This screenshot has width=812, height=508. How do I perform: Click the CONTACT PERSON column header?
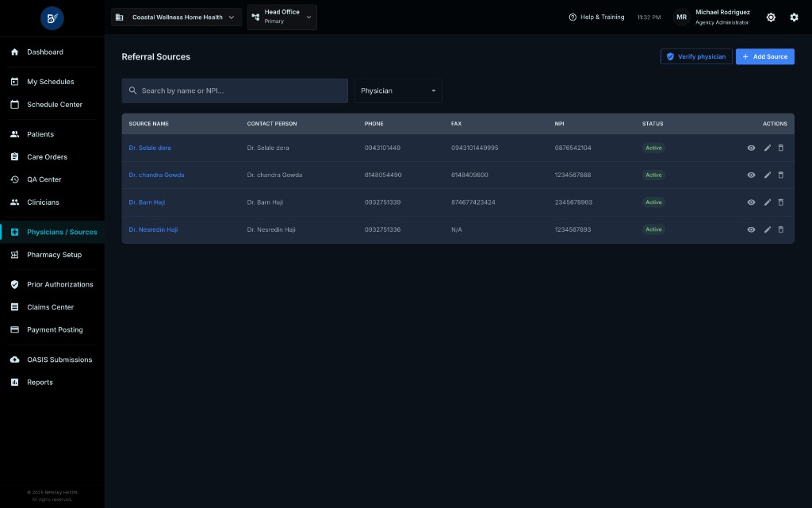pyautogui.click(x=272, y=123)
